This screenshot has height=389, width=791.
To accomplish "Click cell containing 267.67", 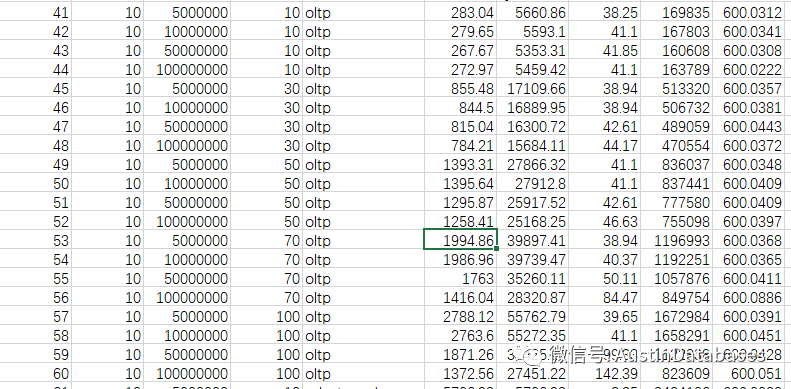I will pyautogui.click(x=460, y=50).
